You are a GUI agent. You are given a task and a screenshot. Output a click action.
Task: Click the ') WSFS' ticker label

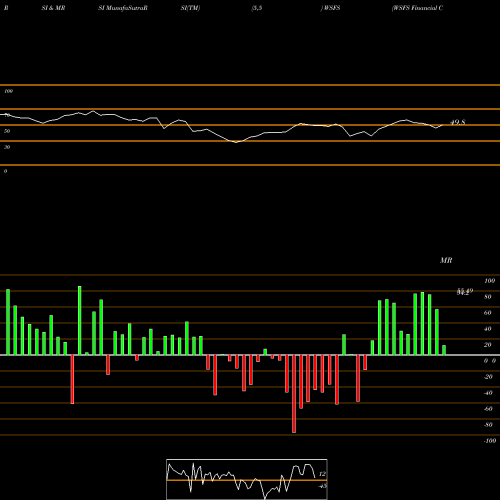coord(330,8)
